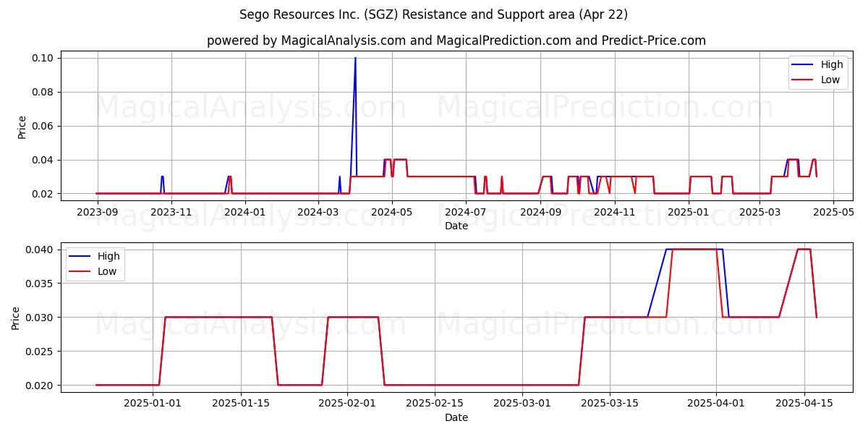Click the 2024-07 date tick label

(466, 213)
